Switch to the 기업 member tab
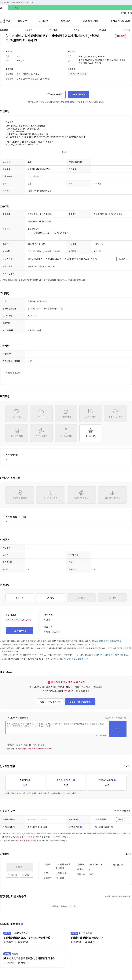 (x=16, y=8)
